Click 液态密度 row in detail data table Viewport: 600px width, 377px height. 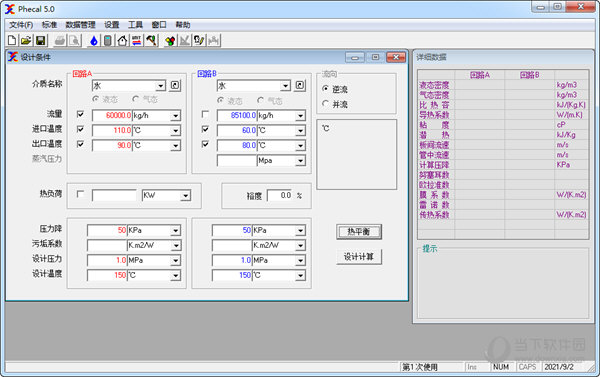503,85
